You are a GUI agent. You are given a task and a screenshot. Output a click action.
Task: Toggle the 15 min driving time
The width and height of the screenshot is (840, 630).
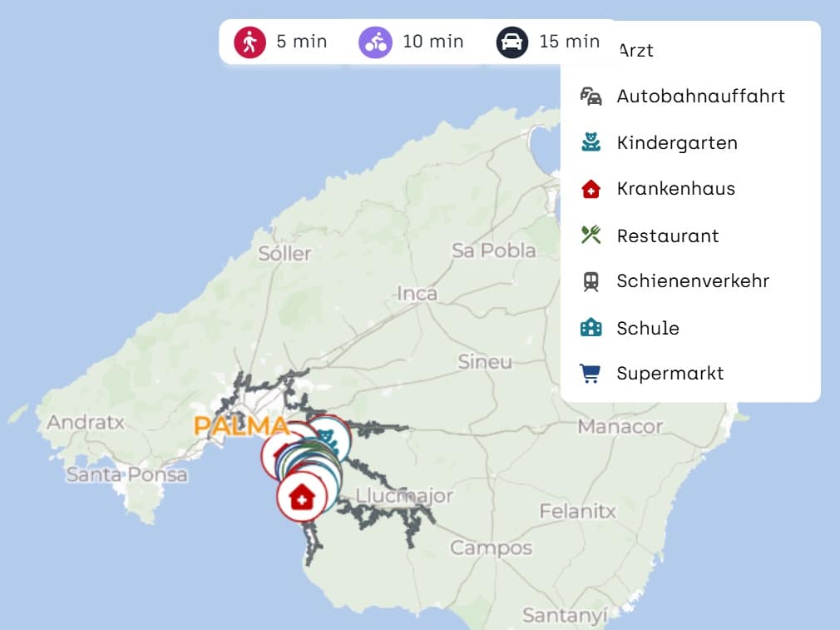(x=548, y=42)
